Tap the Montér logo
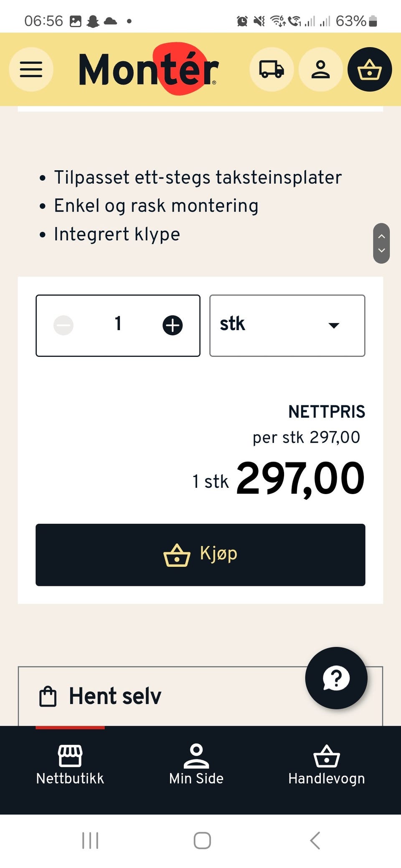 [x=149, y=69]
